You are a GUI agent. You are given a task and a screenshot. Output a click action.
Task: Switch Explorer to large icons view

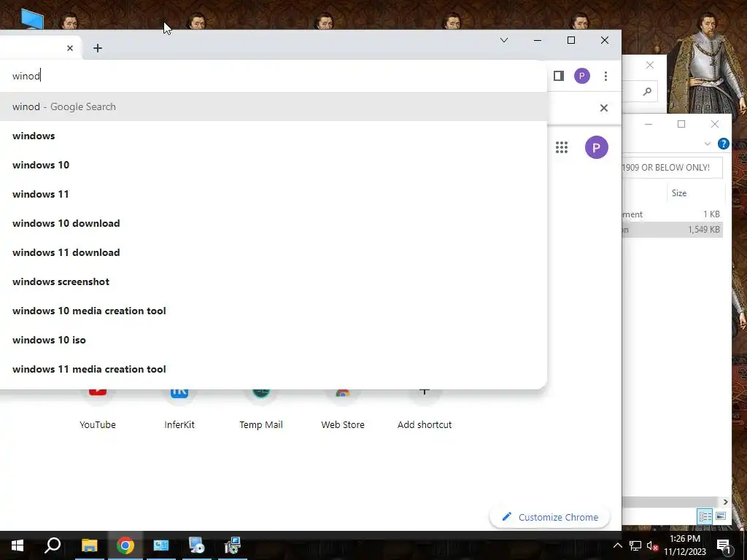(720, 516)
